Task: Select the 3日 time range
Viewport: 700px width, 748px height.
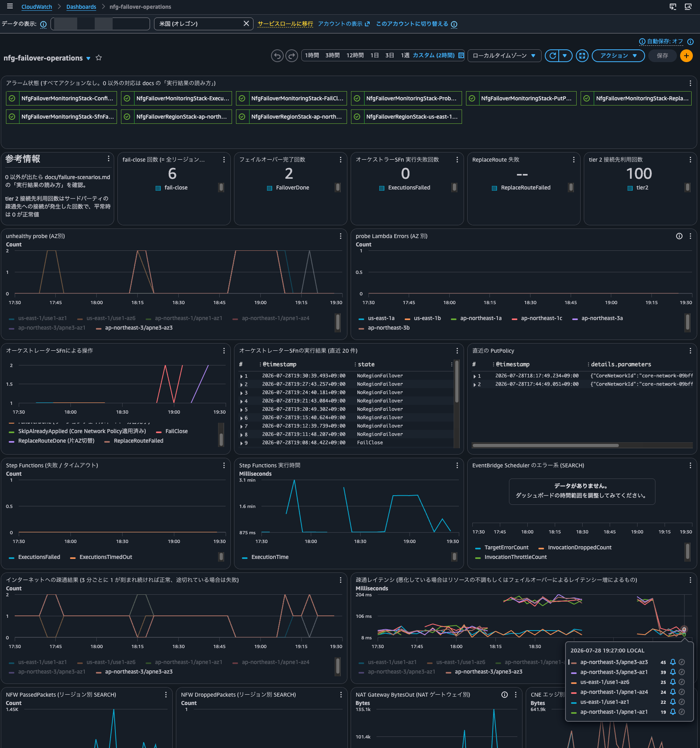Action: tap(390, 55)
